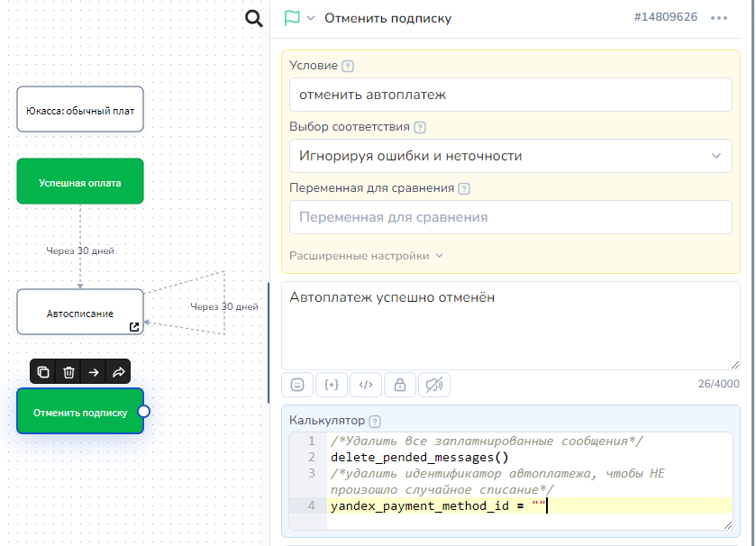Click the arrow connection icon in block toolbar
756x546 pixels.
(x=94, y=372)
